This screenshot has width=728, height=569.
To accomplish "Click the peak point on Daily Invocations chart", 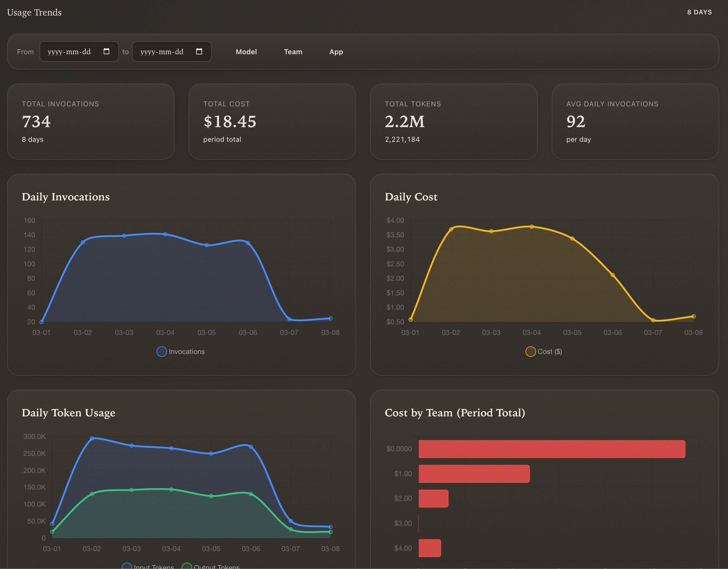I will point(166,234).
